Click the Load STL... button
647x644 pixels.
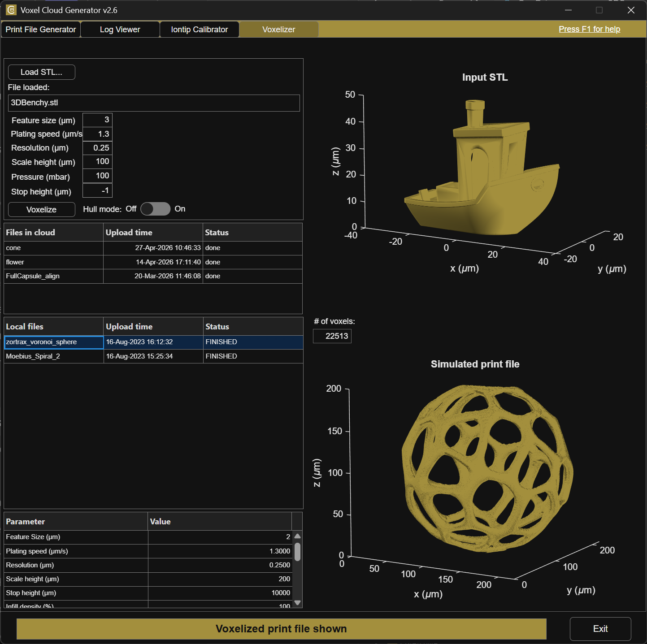tap(42, 72)
